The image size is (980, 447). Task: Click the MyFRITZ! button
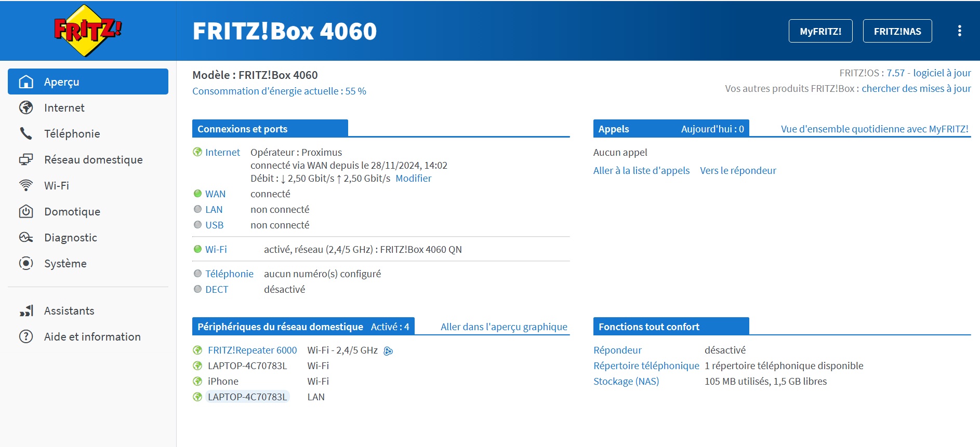(x=820, y=31)
